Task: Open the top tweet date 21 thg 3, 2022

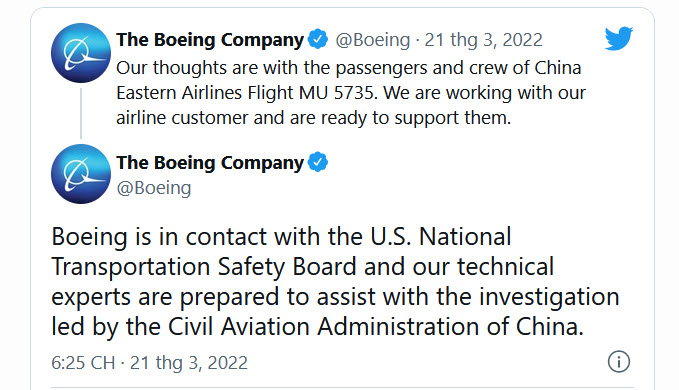Action: click(483, 40)
